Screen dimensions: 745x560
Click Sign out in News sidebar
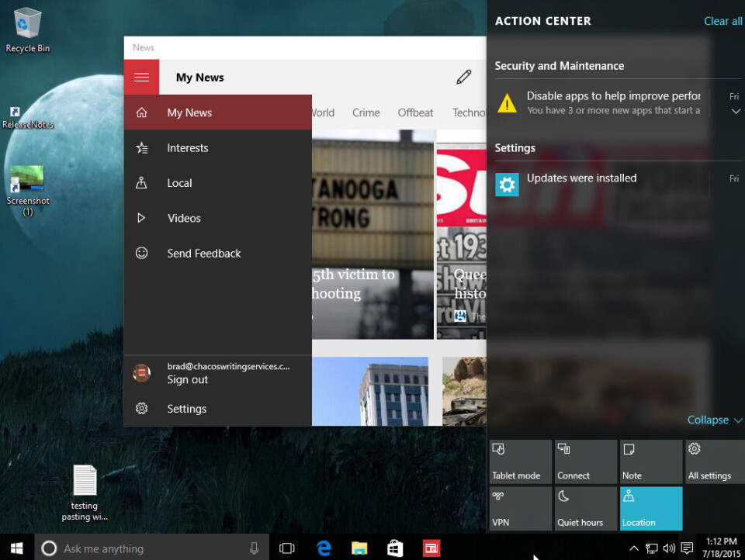pyautogui.click(x=188, y=380)
